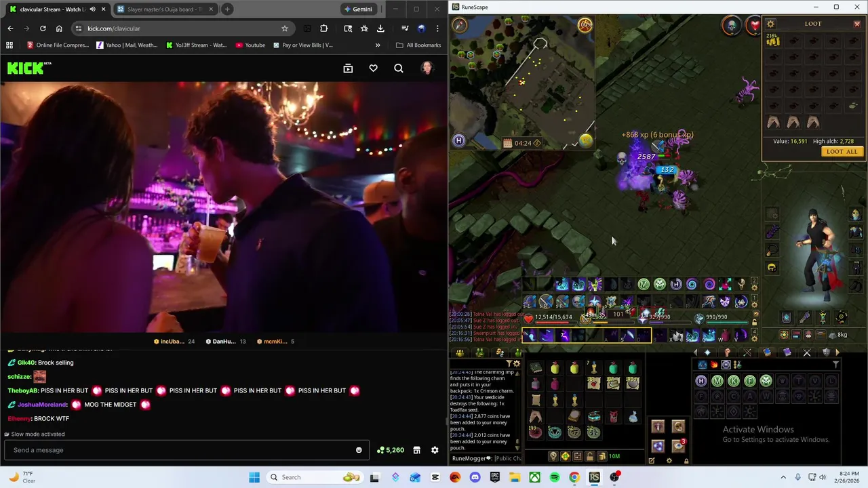
Task: Toggle the run energy 100% orb
Action: tap(585, 25)
